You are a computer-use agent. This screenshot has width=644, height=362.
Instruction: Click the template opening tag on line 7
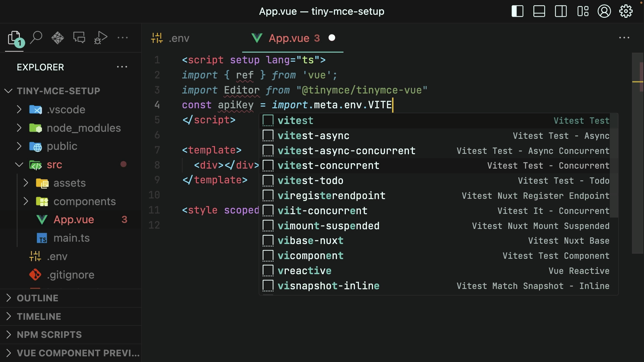(x=212, y=150)
